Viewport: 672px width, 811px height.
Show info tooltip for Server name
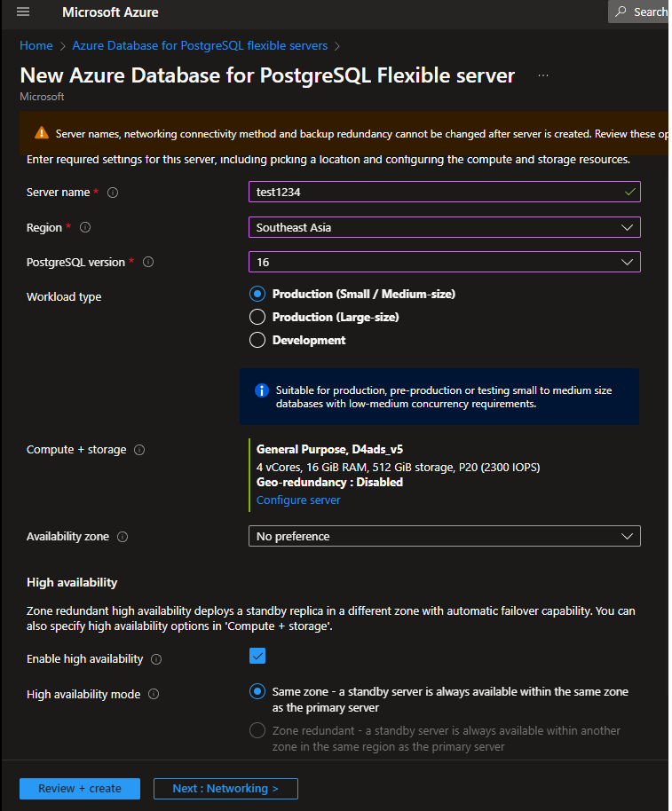pyautogui.click(x=113, y=193)
